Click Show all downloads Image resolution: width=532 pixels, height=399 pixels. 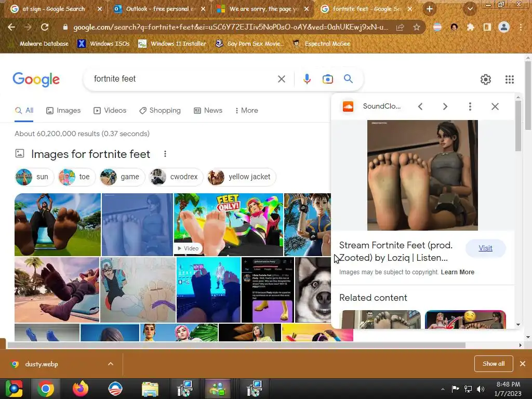494,364
